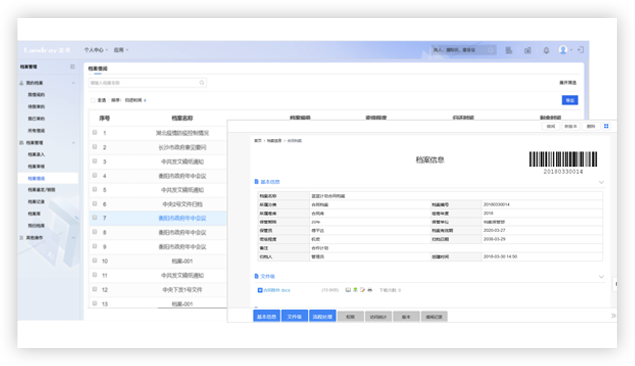Switch to the 流程处理 bottom tab

pos(322,317)
